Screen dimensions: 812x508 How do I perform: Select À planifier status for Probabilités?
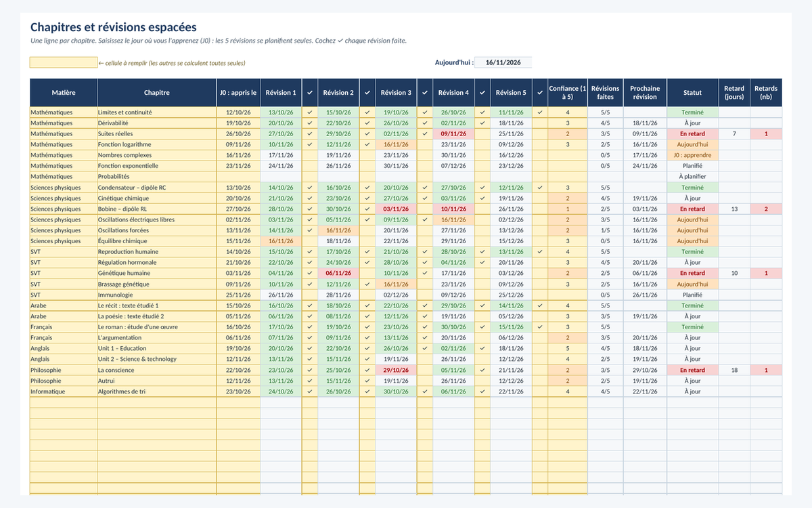(692, 177)
